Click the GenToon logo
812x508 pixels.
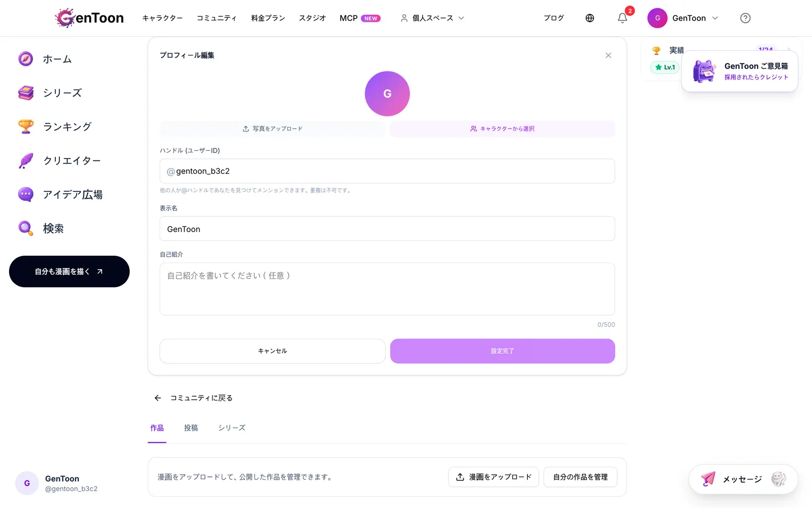89,18
